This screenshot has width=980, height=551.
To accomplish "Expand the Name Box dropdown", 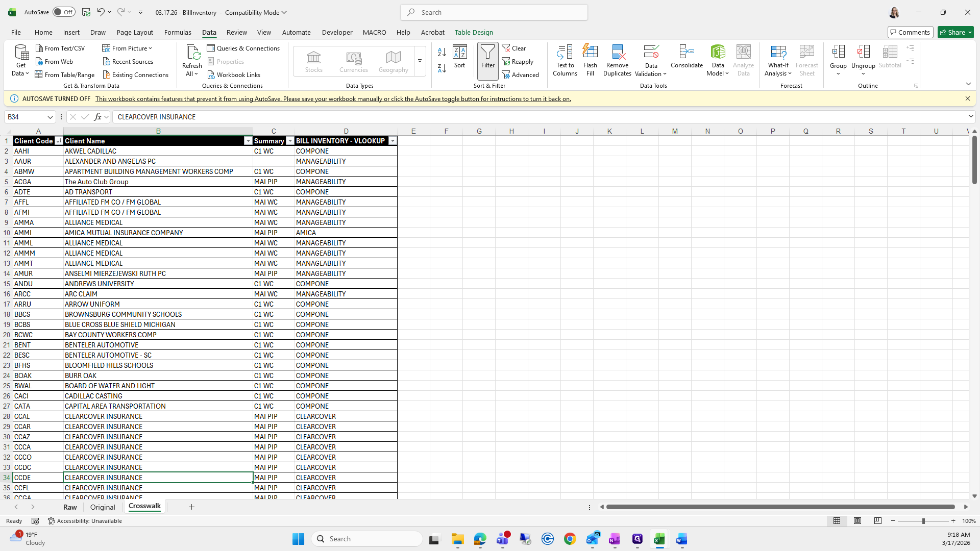I will [x=50, y=117].
